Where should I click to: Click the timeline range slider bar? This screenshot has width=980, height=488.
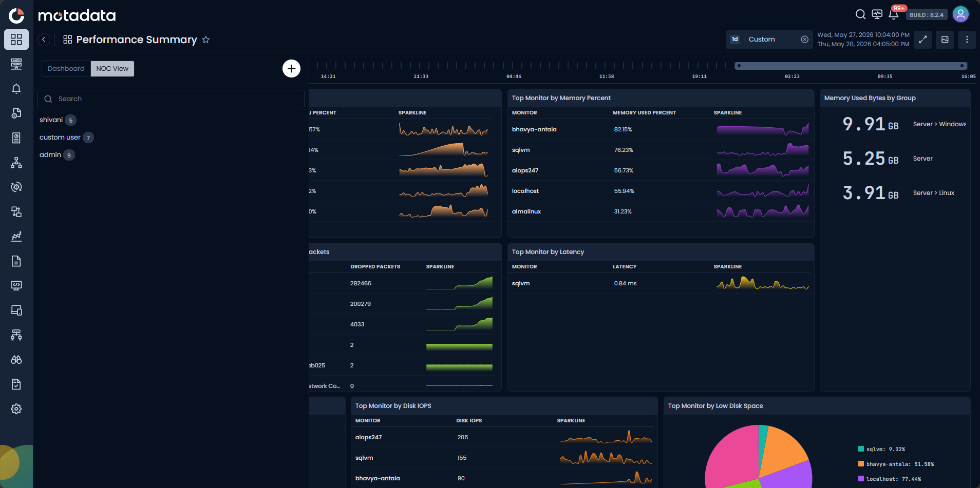(851, 66)
